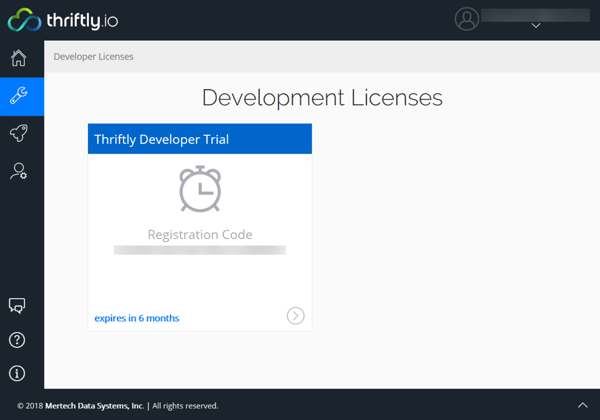Click the Developer Licenses breadcrumb
The height and width of the screenshot is (420, 600).
click(x=93, y=57)
